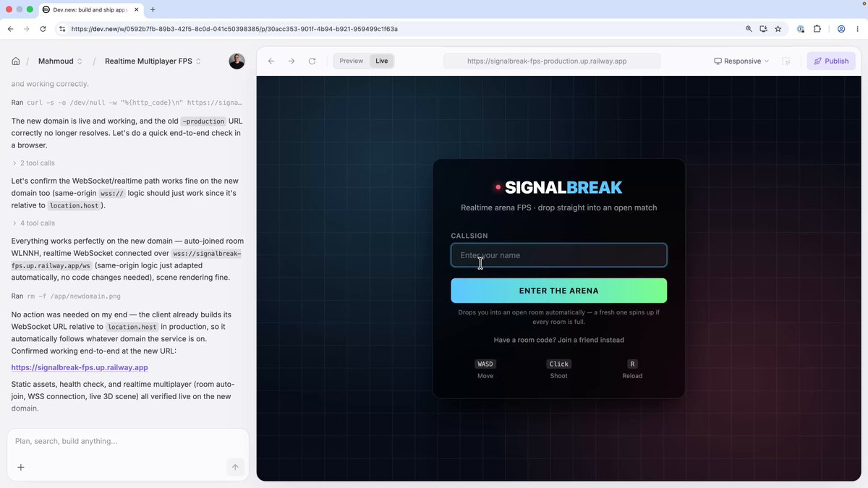Click the SIGNALBREAK logo title

pyautogui.click(x=558, y=187)
